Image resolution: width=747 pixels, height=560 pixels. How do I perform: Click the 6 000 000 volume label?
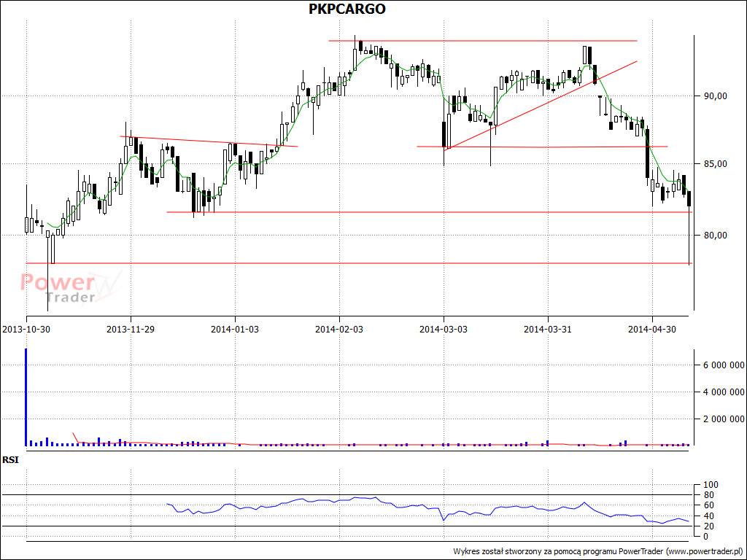[724, 365]
